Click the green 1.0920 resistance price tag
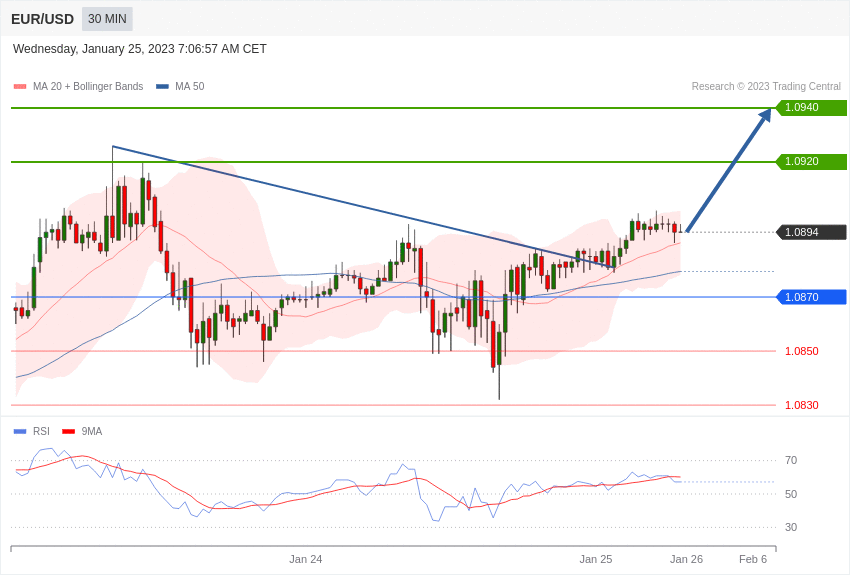Viewport: 850px width, 576px height. point(811,162)
